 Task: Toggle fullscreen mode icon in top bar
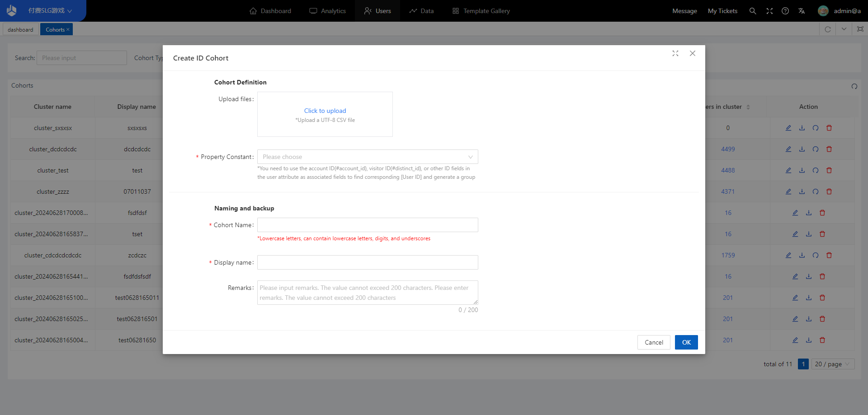coord(769,11)
